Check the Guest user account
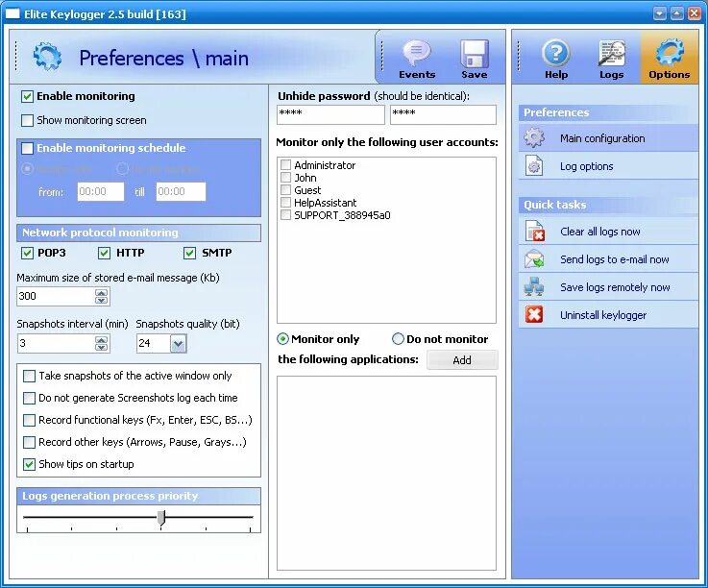The width and height of the screenshot is (708, 588). [x=285, y=189]
